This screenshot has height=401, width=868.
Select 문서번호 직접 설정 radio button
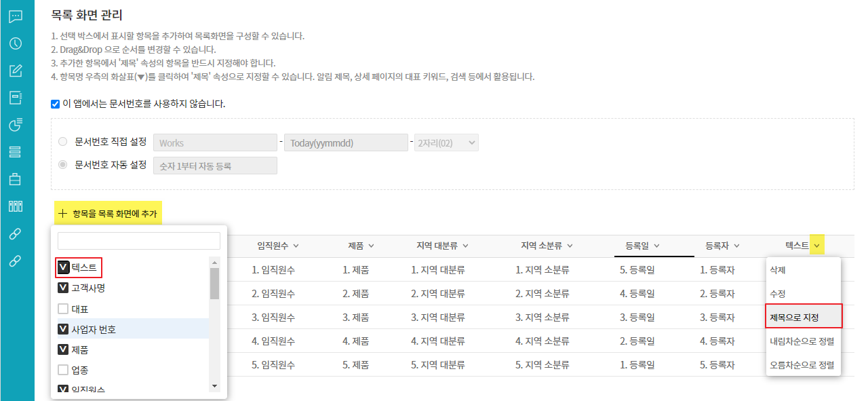(x=63, y=142)
